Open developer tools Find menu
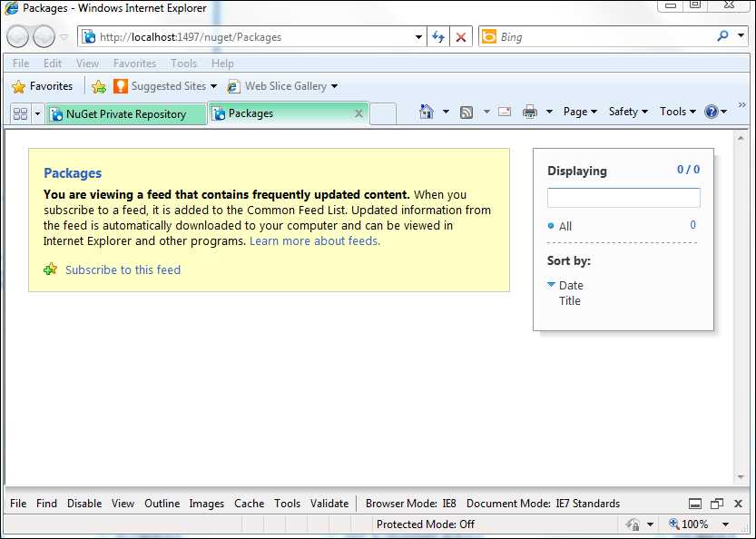Image resolution: width=756 pixels, height=539 pixels. (x=46, y=504)
